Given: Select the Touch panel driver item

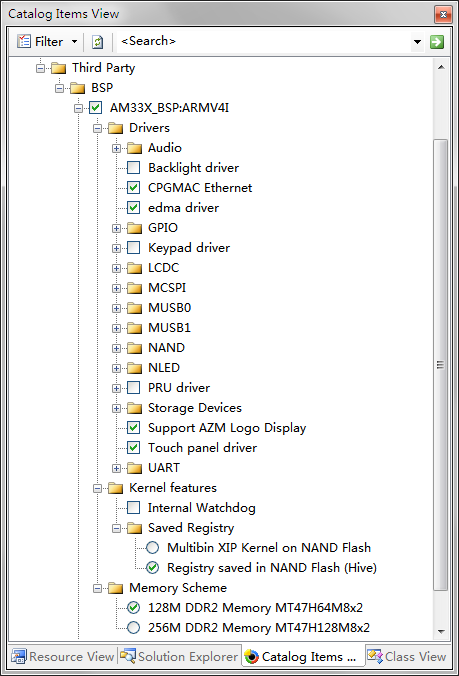Looking at the screenshot, I should (x=203, y=448).
